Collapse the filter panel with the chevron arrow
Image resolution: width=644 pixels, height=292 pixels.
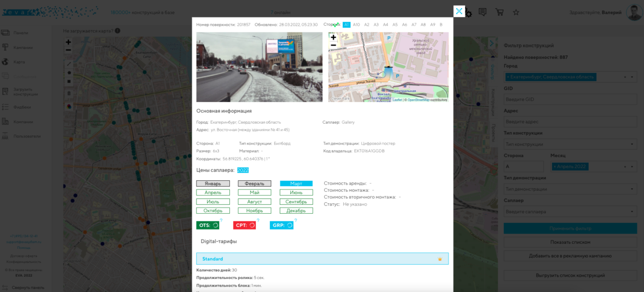click(x=491, y=43)
